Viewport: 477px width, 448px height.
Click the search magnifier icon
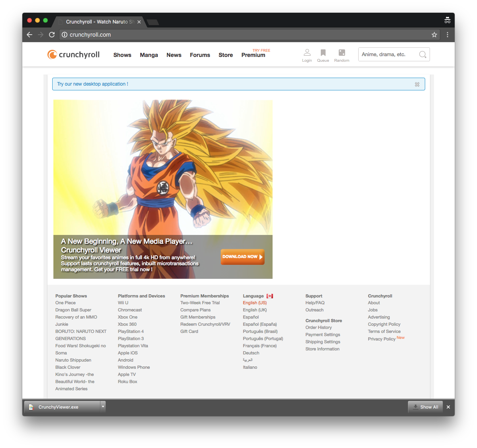coord(422,54)
